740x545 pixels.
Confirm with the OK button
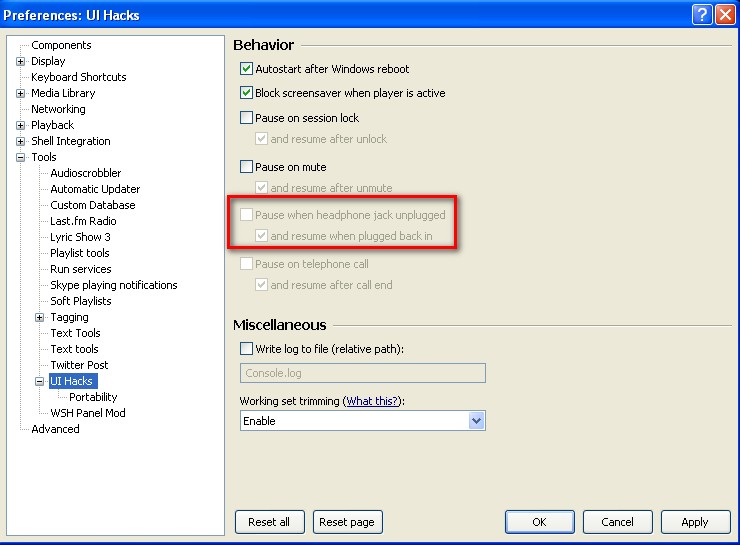tap(539, 522)
